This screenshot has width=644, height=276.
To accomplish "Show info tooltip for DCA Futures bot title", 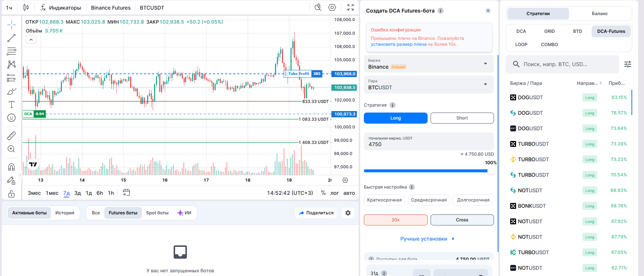I will 441,11.
